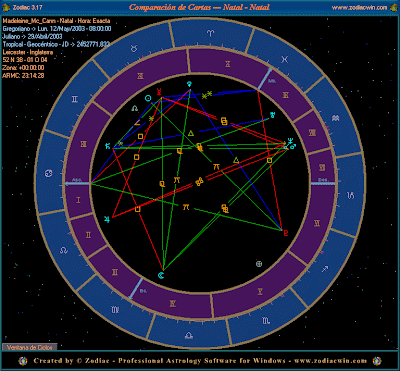Click the ARMC 23:14:28 value

point(23,75)
